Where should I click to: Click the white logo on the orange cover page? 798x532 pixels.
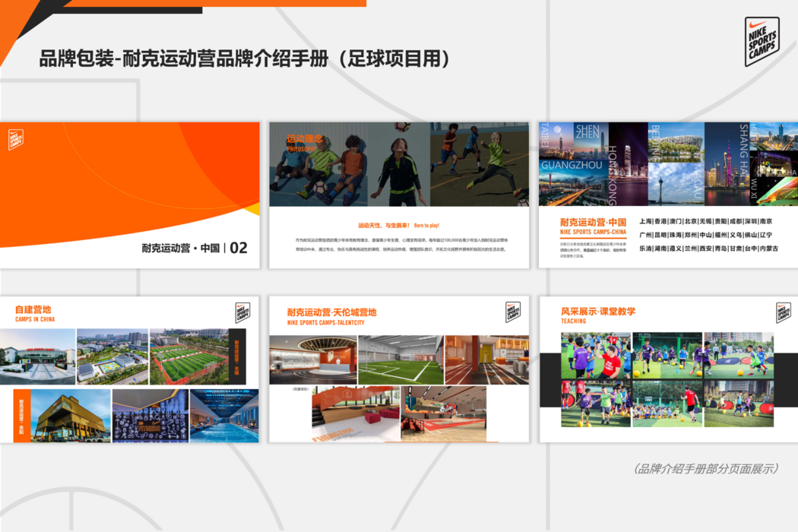pos(16,140)
